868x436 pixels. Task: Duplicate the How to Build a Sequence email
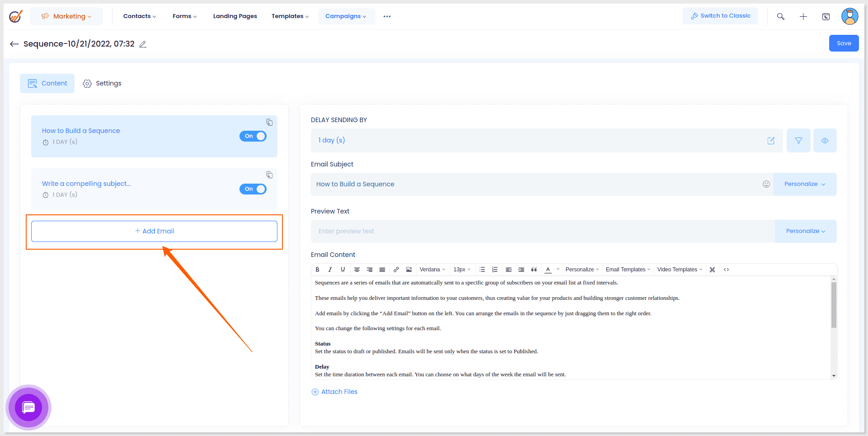coord(269,123)
